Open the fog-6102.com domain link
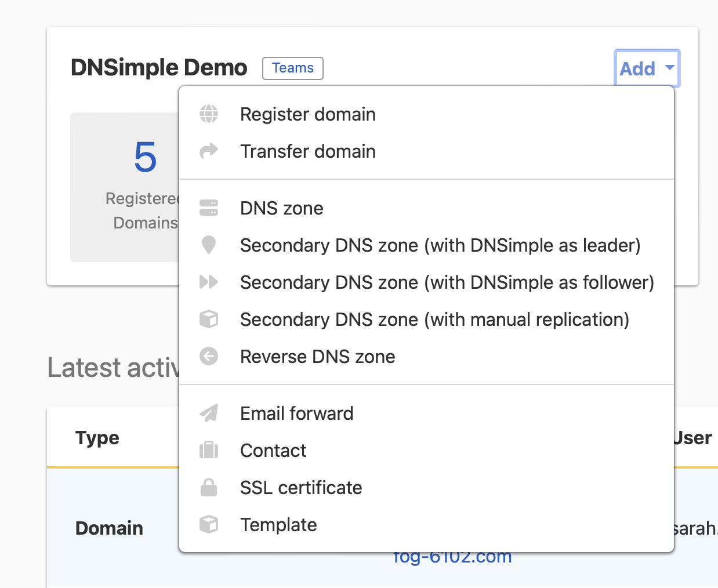This screenshot has height=588, width=718. pos(452,556)
